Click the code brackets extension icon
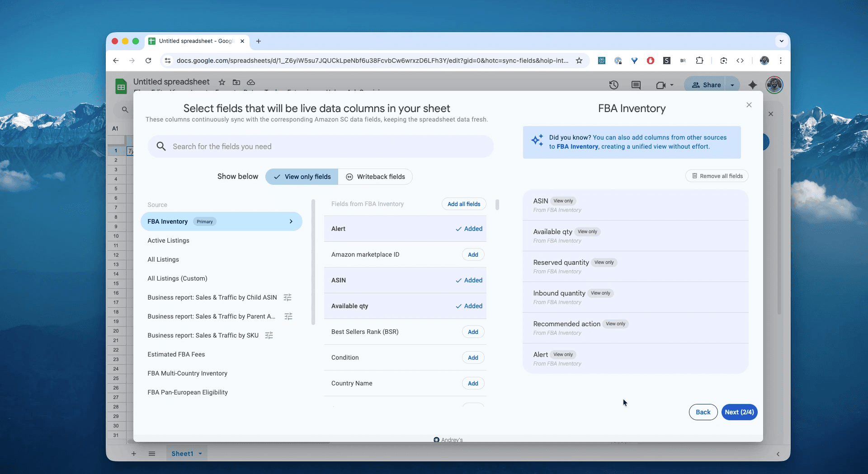 (740, 61)
